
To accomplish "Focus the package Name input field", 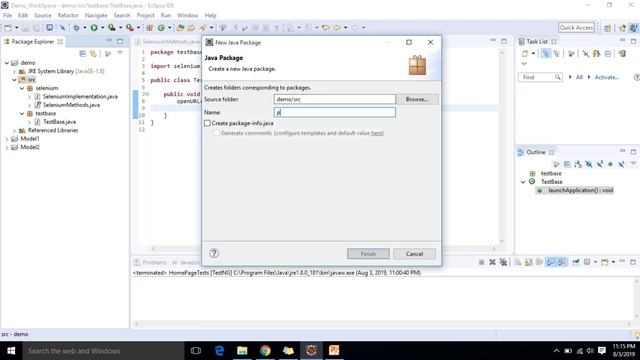I will click(334, 112).
